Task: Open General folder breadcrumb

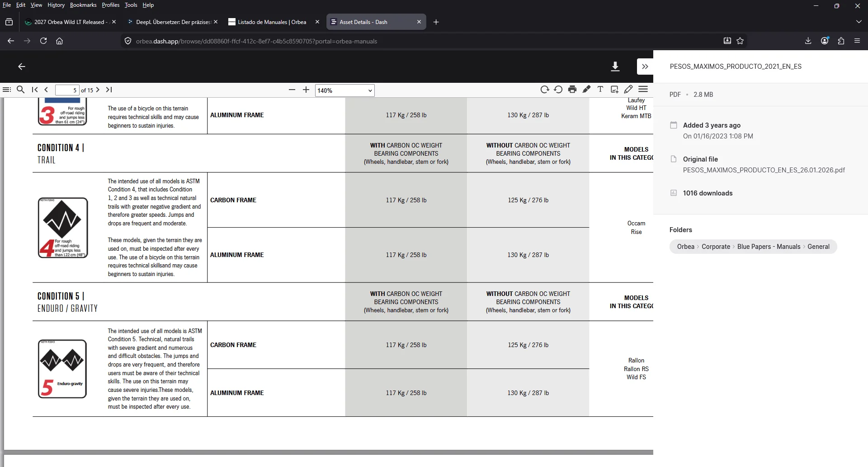Action: [818, 247]
